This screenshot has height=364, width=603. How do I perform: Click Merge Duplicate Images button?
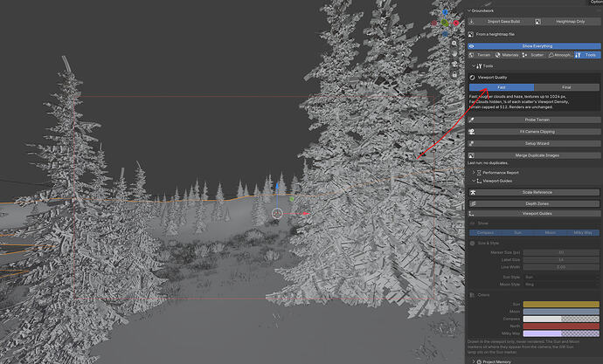pos(534,155)
